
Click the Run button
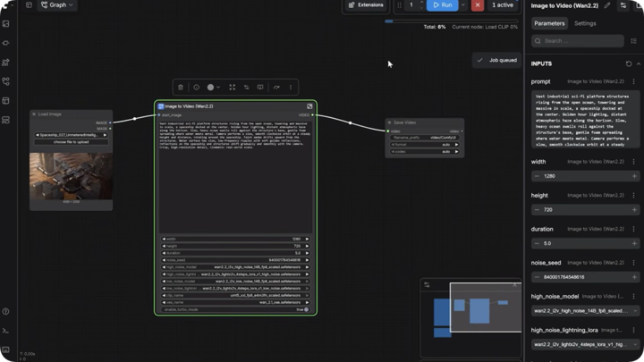443,5
